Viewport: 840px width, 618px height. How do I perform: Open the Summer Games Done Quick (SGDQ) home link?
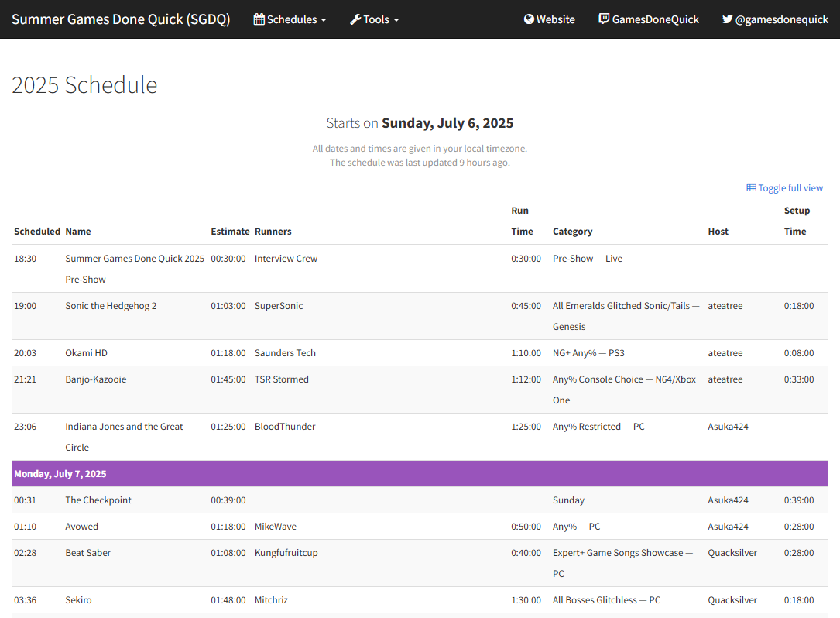tap(121, 19)
